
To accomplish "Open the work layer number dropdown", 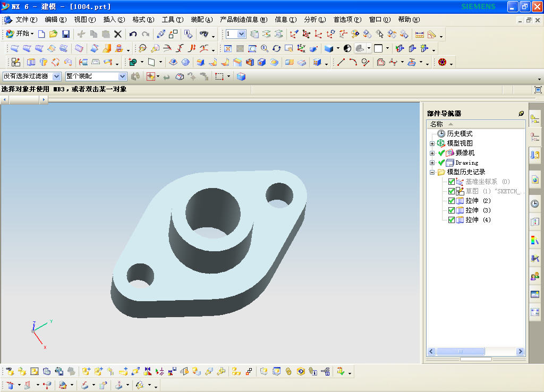I will pyautogui.click(x=242, y=34).
